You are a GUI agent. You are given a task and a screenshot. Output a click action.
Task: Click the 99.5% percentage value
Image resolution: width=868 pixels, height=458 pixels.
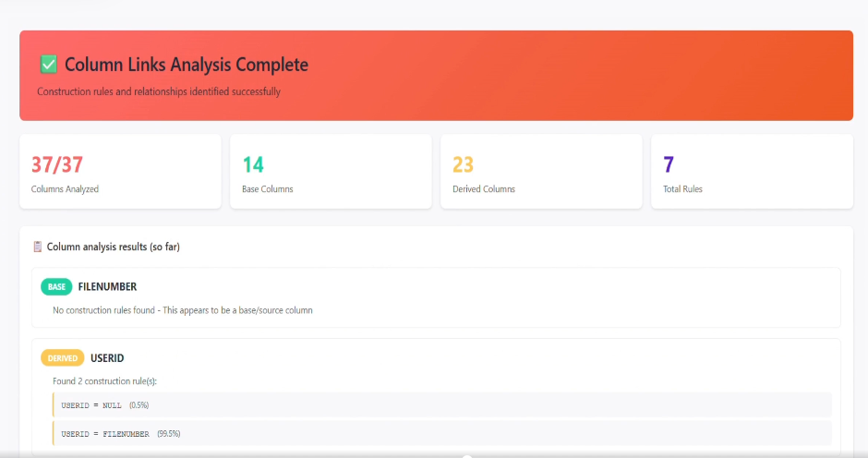[x=169, y=434]
